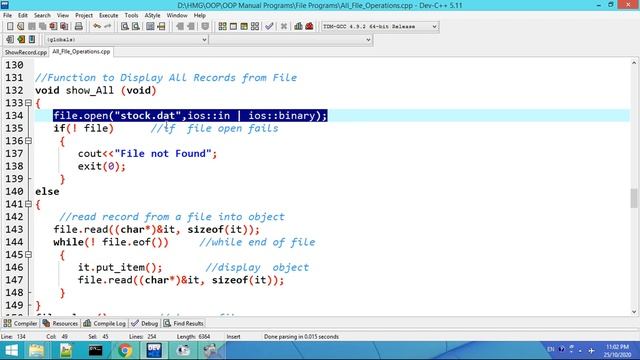
Task: Start debugging with the checkmark icon
Action: 269,27
